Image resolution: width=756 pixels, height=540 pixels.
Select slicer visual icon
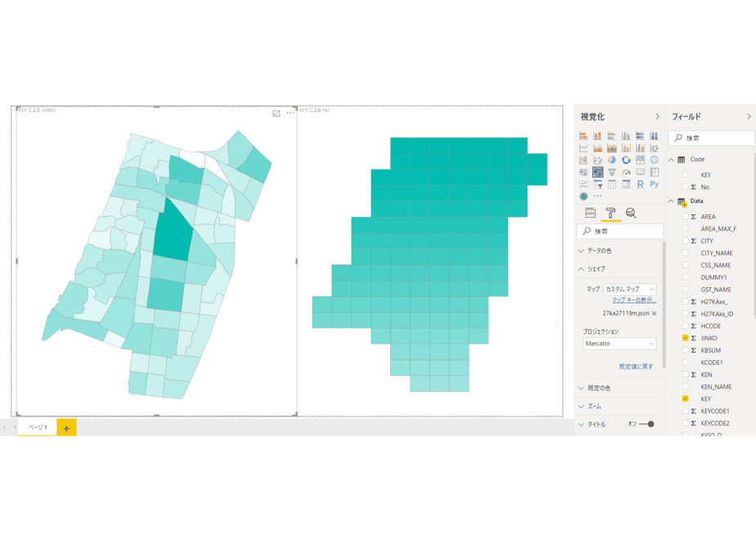pyautogui.click(x=597, y=184)
